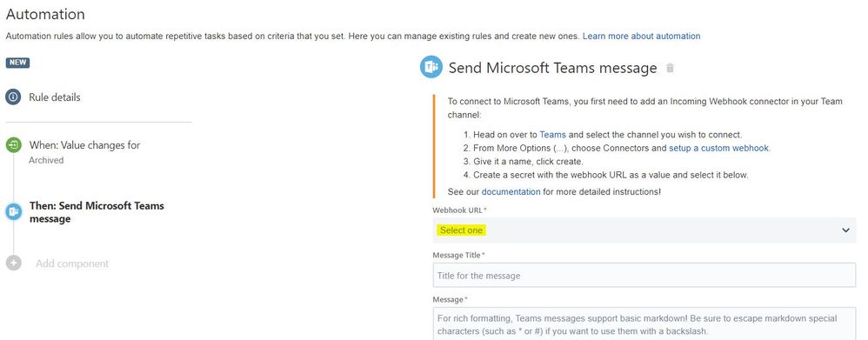This screenshot has width=868, height=340.
Task: Click the Rule details info icon
Action: (13, 97)
